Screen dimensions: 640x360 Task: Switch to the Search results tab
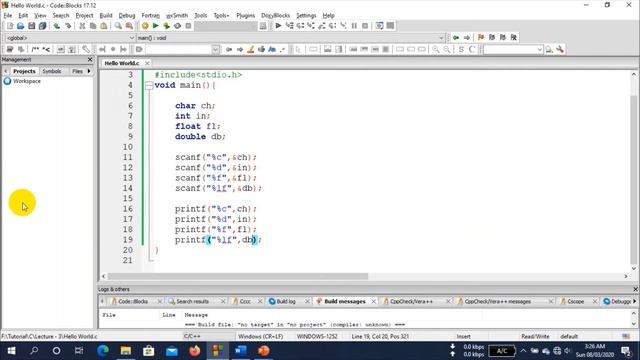pos(192,301)
